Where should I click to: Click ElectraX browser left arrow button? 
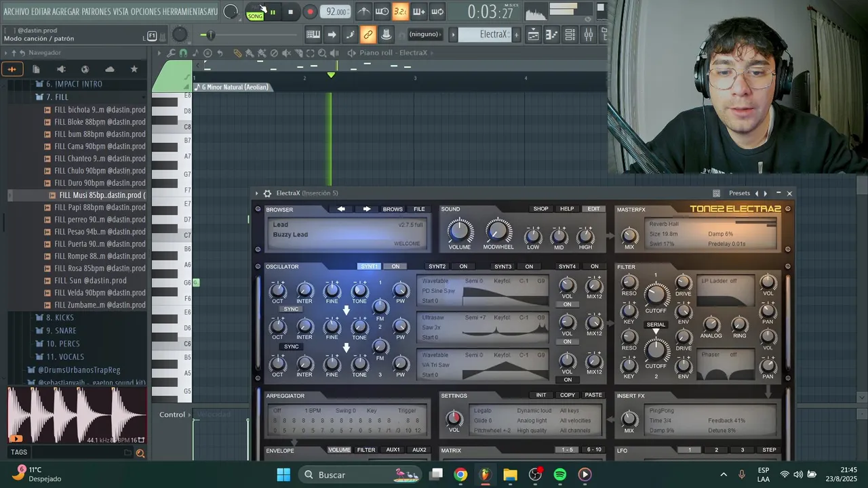[341, 209]
